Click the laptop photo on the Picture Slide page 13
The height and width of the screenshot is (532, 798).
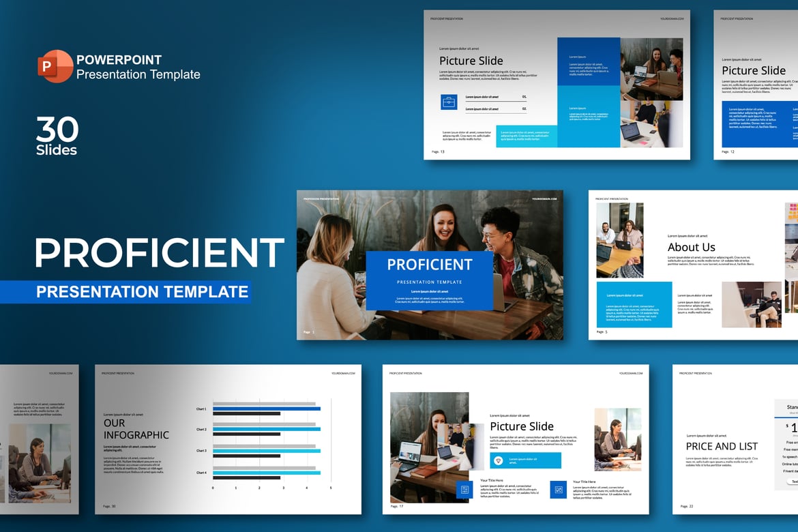[x=651, y=123]
